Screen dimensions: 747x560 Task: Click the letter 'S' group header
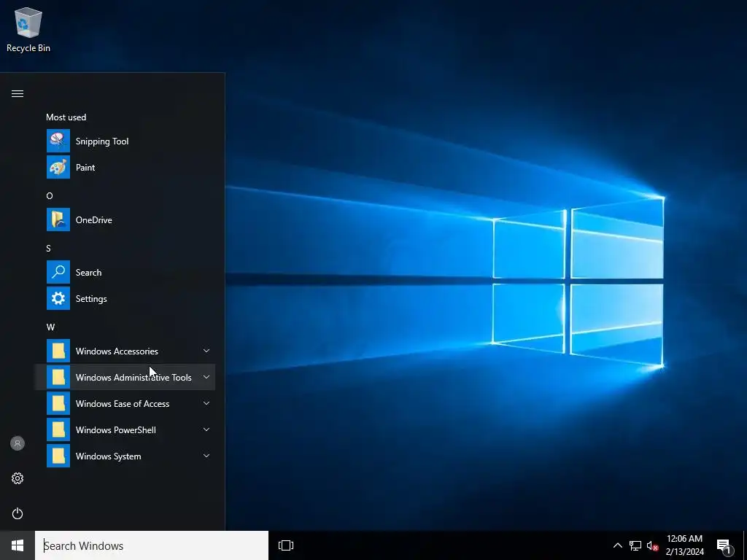pyautogui.click(x=48, y=248)
